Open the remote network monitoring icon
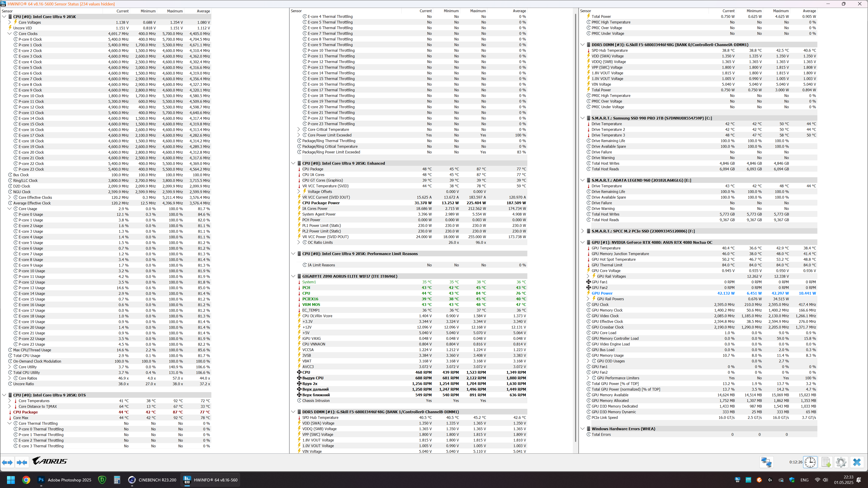Viewport: 868px width, 488px height. coord(766,462)
